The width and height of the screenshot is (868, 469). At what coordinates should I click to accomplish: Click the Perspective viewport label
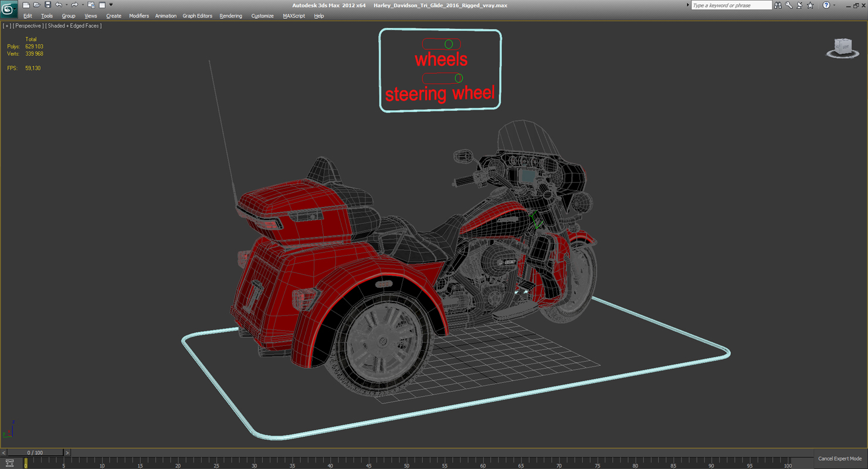pyautogui.click(x=28, y=26)
